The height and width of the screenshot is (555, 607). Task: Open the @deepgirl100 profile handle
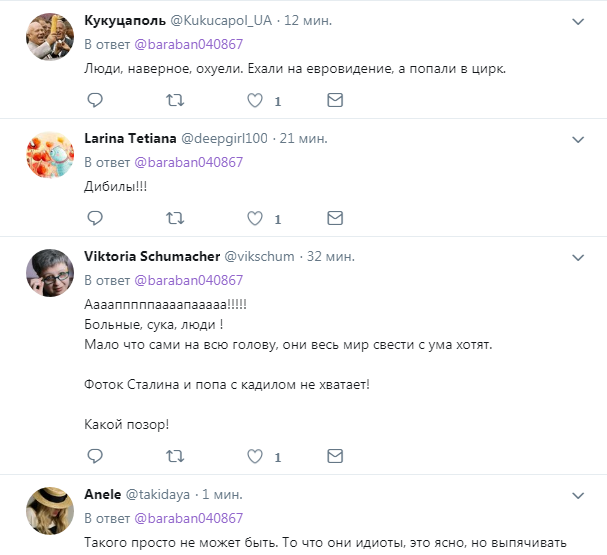(x=224, y=138)
